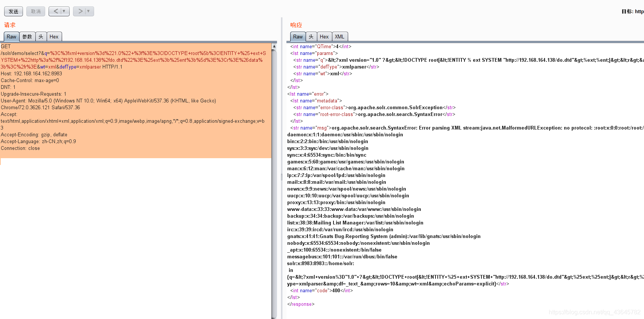This screenshot has width=644, height=319.
Task: Click the sys:x:3:3 passwd entry
Action: pyautogui.click(x=328, y=148)
